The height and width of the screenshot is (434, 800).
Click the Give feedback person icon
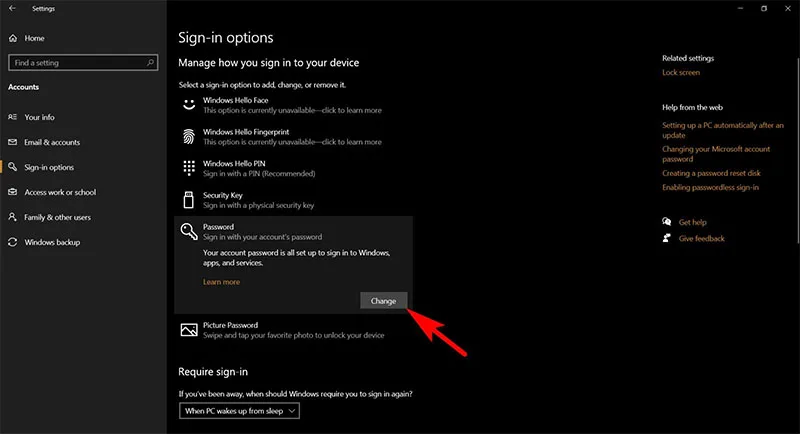click(666, 238)
